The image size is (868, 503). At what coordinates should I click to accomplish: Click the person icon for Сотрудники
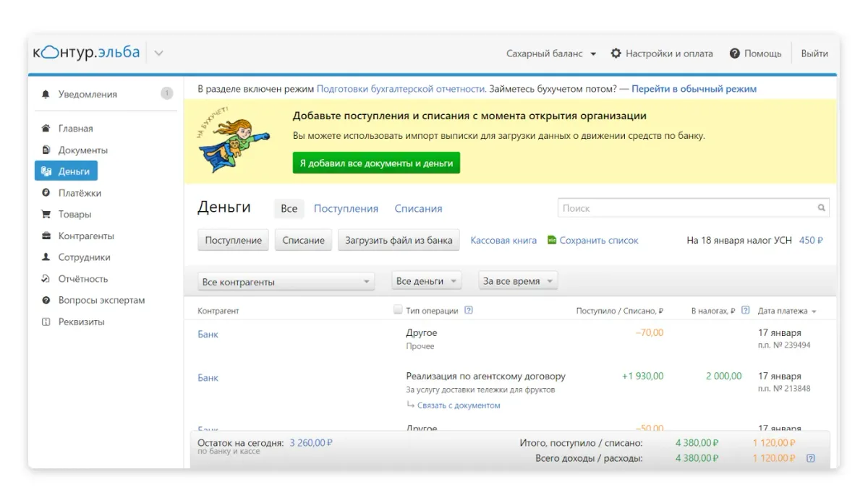coord(46,257)
